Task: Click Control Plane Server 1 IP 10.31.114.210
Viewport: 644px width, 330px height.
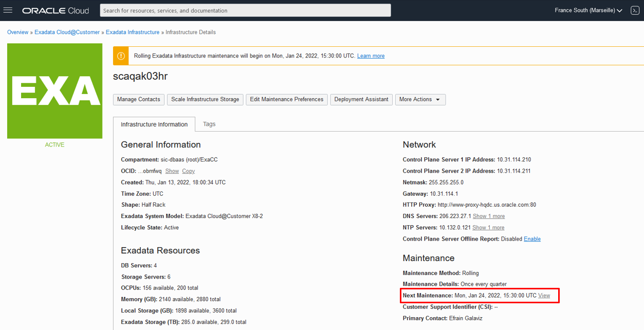Action: point(514,160)
